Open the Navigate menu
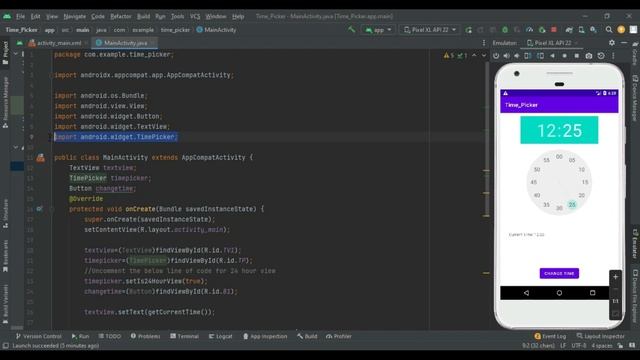The width and height of the screenshot is (640, 360). [x=75, y=16]
